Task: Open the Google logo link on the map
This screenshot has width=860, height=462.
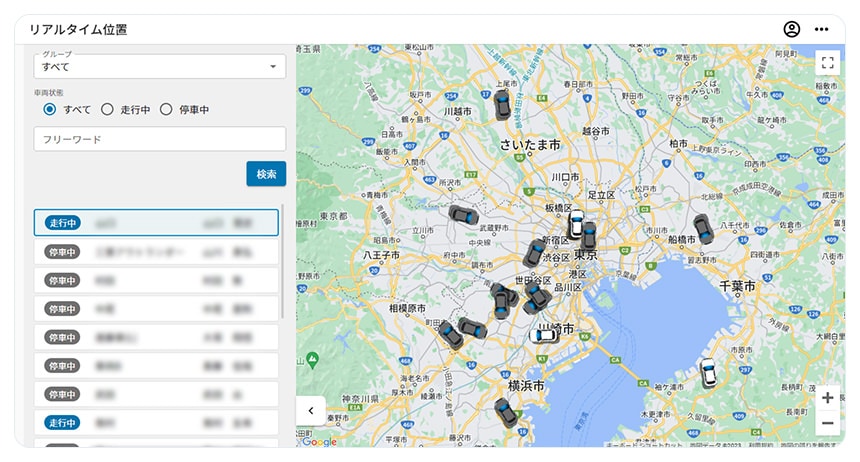Action: coord(319,442)
